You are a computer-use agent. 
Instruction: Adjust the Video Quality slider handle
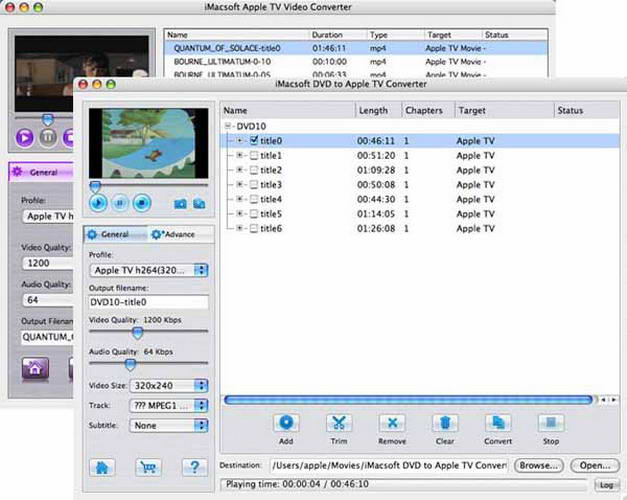coord(138,332)
